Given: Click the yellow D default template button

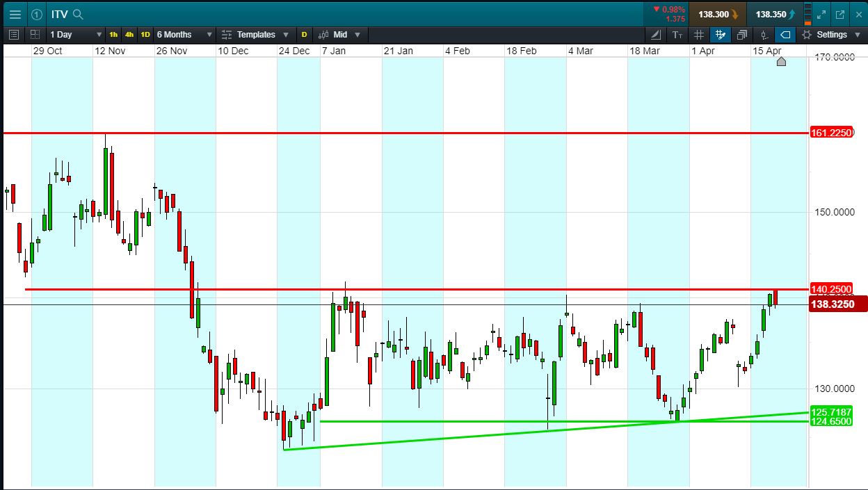Looking at the screenshot, I should 304,34.
